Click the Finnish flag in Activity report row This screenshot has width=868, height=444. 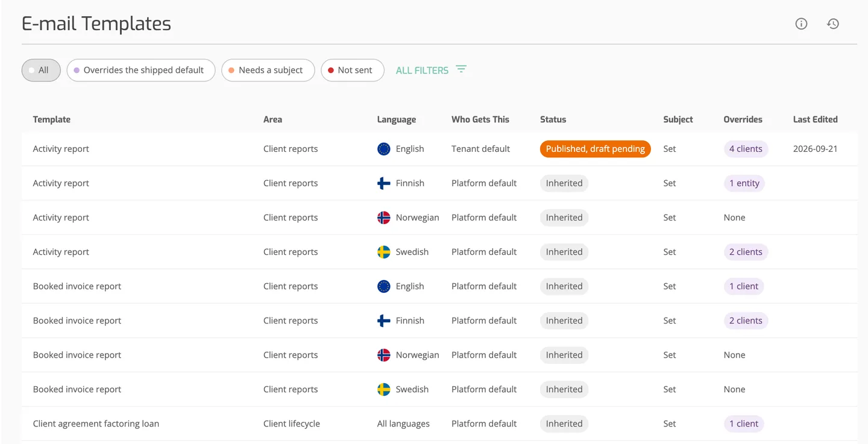pos(384,183)
